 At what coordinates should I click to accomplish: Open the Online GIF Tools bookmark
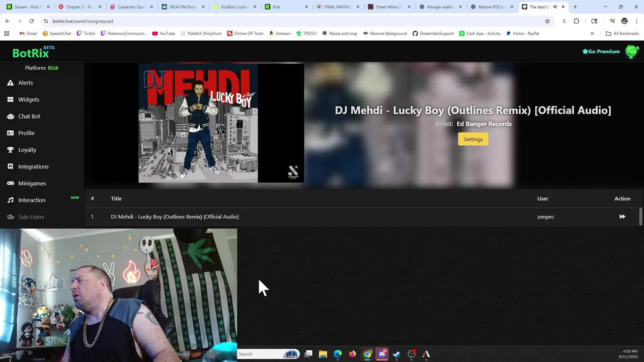(245, 34)
